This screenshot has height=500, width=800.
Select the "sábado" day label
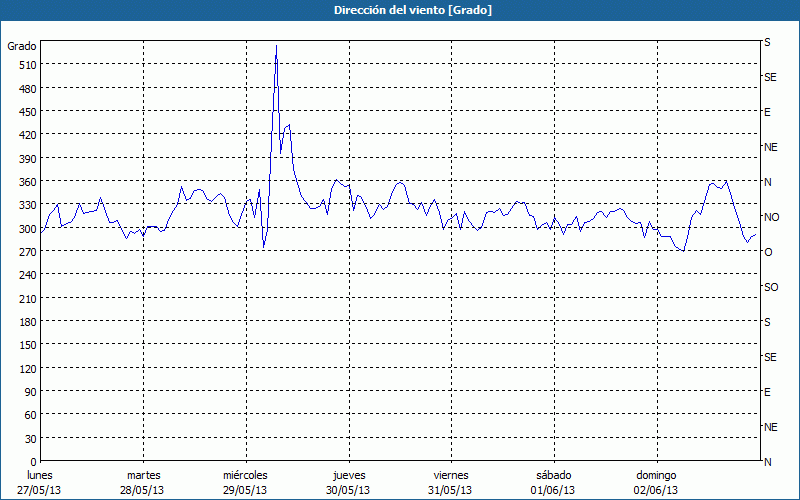point(553,475)
